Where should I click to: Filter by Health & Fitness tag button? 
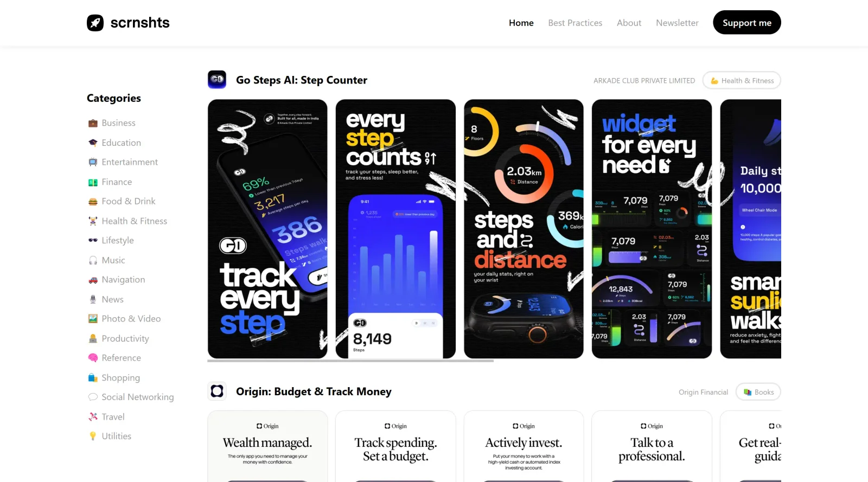tap(742, 80)
